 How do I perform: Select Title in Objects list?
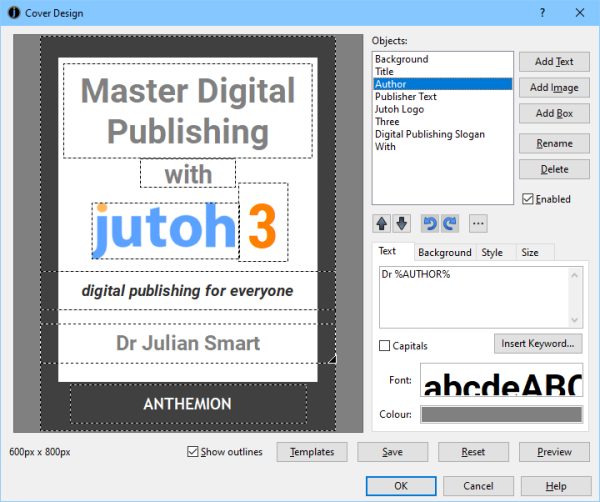[442, 72]
